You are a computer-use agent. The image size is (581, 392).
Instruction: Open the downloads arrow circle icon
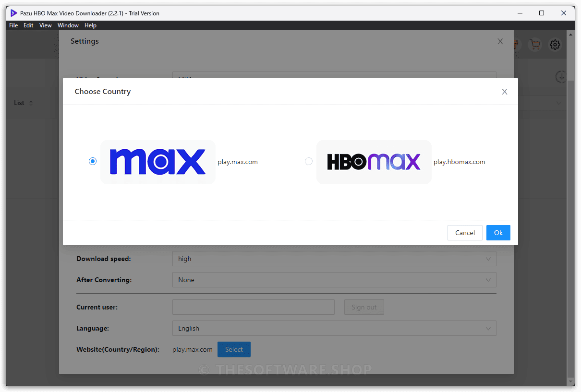[560, 76]
